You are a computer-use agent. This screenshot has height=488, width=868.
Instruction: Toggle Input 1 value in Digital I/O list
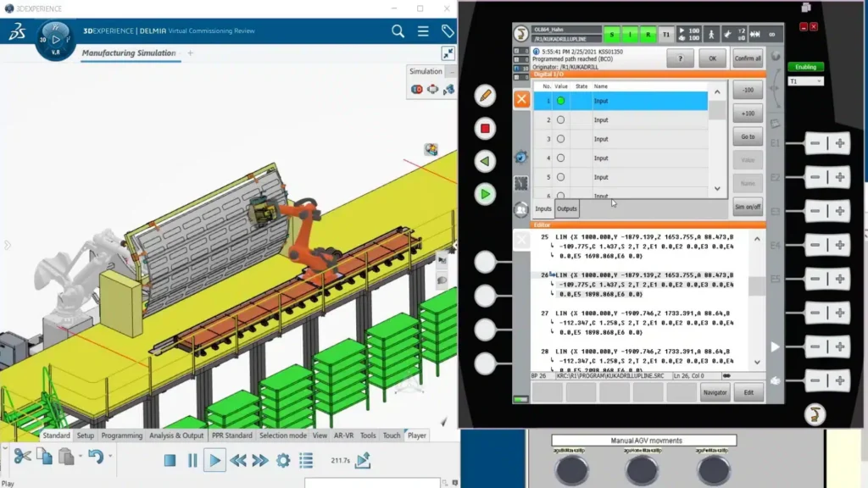click(561, 101)
